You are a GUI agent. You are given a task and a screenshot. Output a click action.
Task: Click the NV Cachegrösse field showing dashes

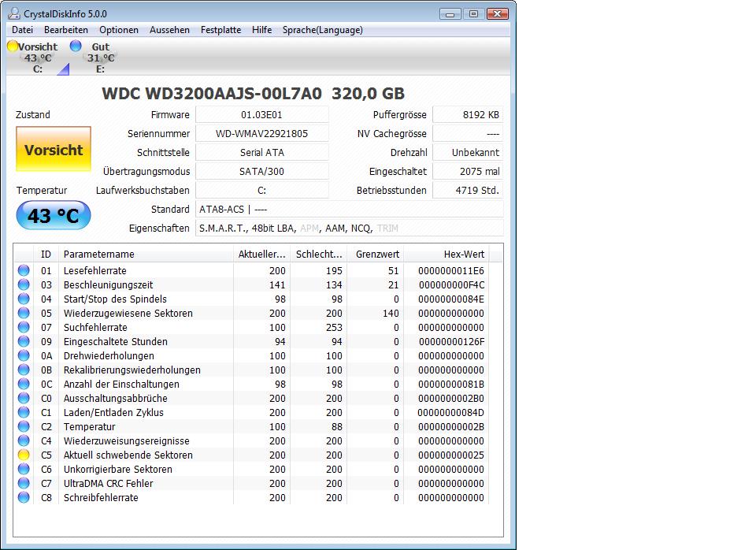[468, 134]
